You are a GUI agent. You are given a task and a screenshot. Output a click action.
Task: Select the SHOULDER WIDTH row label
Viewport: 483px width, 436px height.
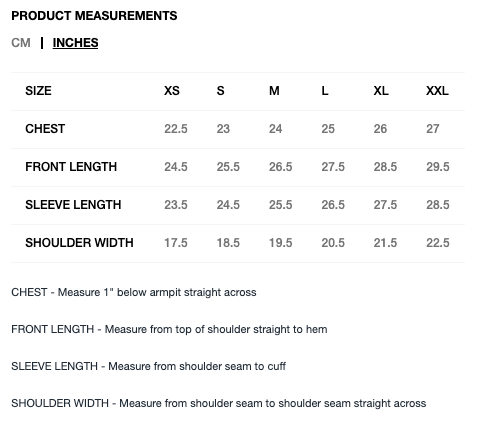point(79,243)
